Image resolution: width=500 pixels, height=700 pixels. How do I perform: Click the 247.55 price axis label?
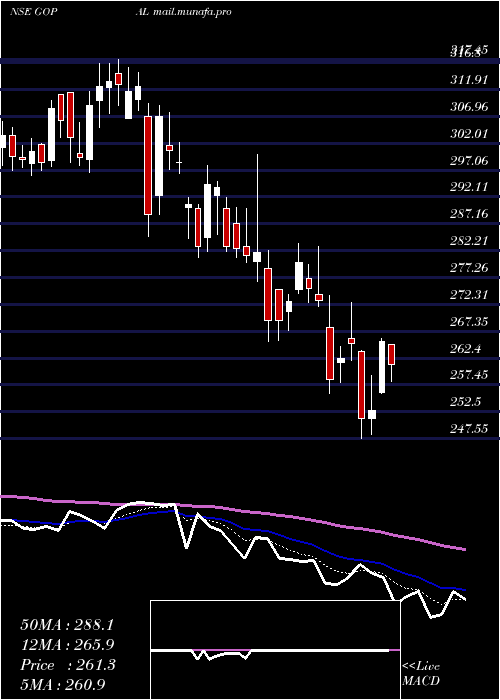[469, 429]
